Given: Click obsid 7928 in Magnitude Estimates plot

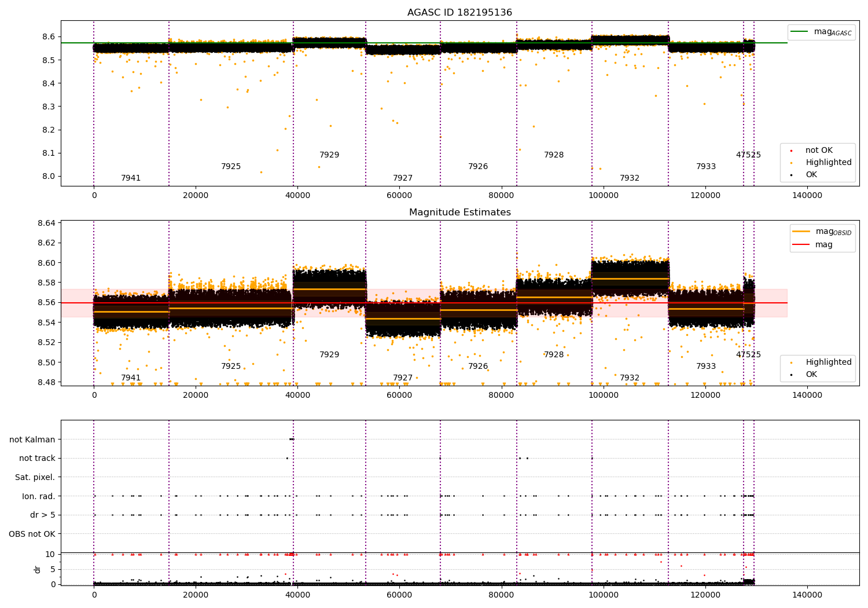Looking at the screenshot, I should pos(554,355).
